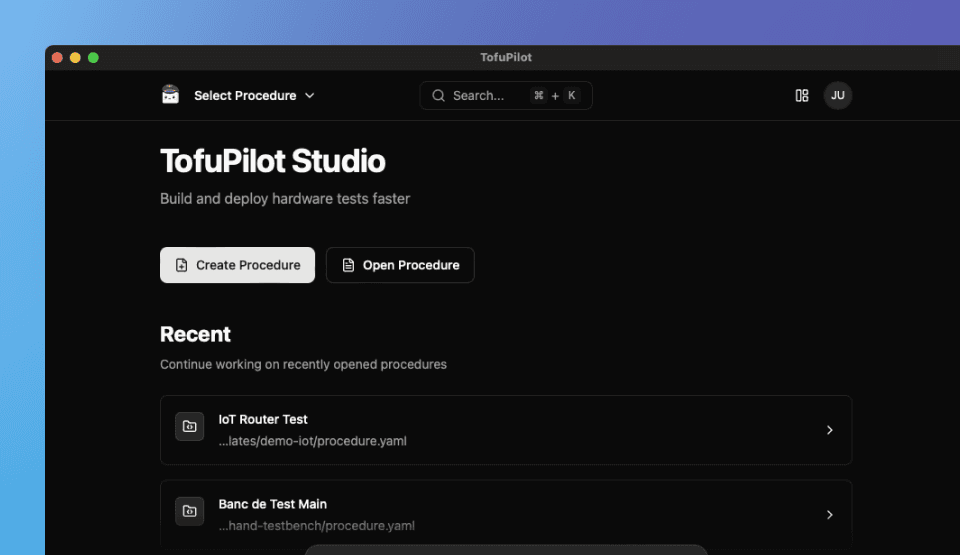Toggle the layout panels icon

click(x=801, y=96)
